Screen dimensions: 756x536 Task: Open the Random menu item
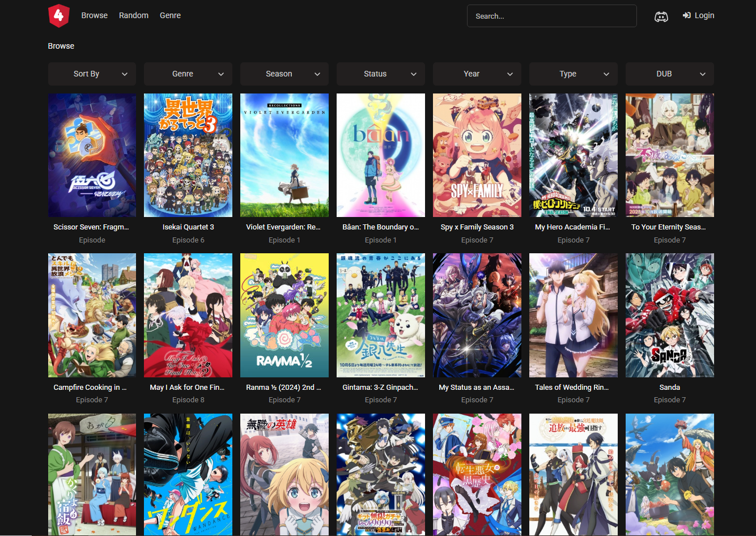134,15
